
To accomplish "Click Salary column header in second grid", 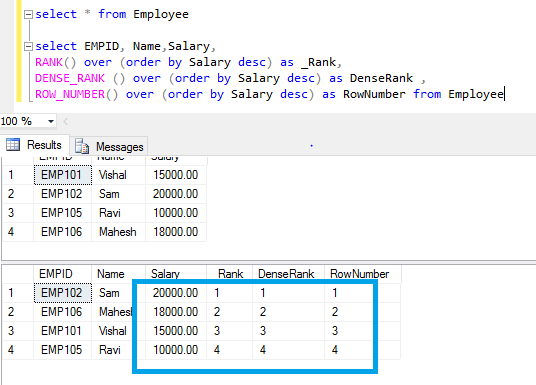I will coord(176,274).
